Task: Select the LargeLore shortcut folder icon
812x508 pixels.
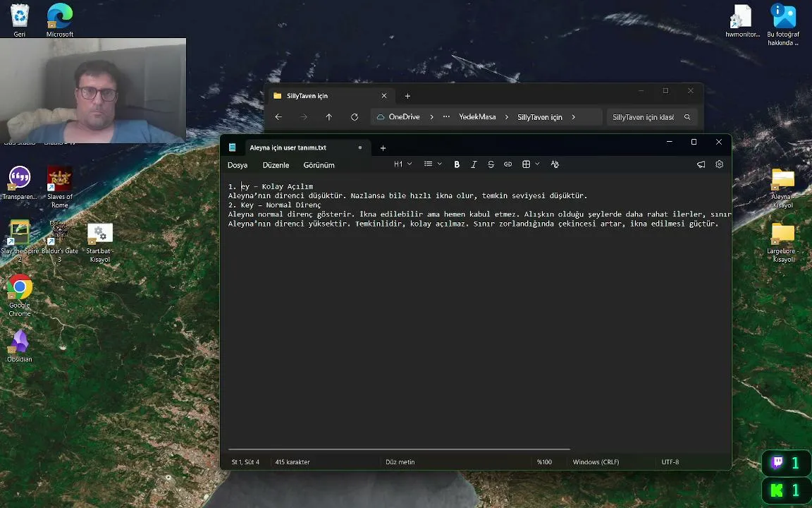Action: (x=783, y=243)
